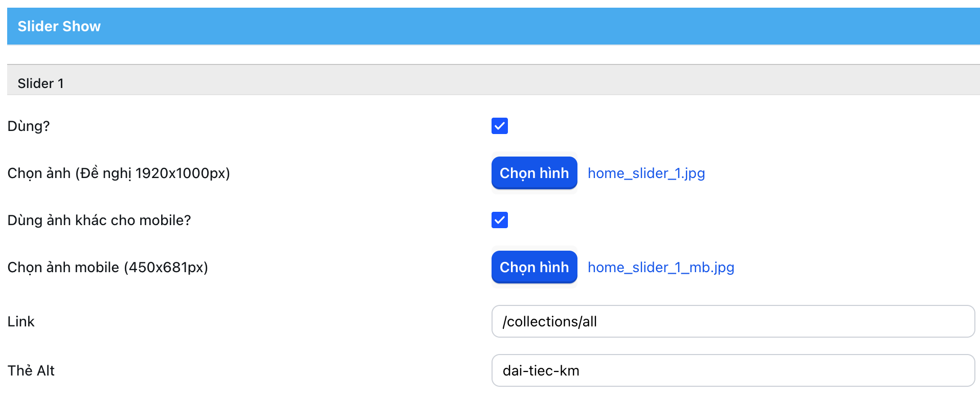Click the "Thẻ Alt" field label
The width and height of the screenshot is (980, 397).
(31, 370)
